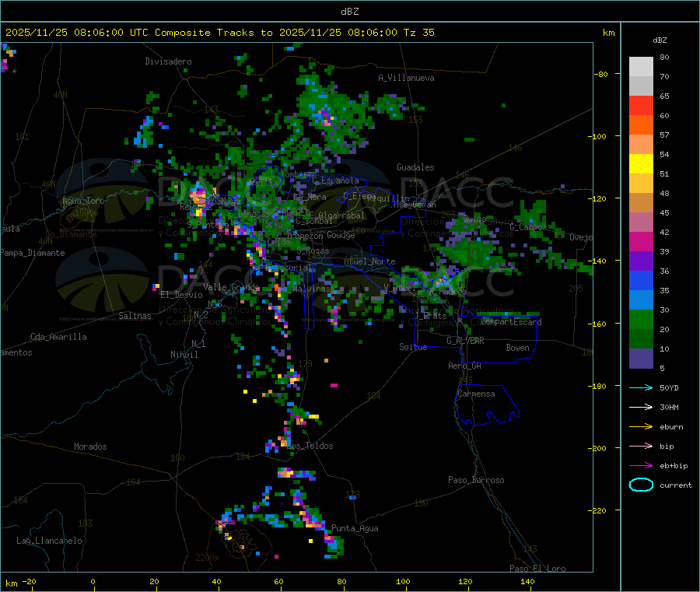Click the Cda_Amarilla map label

pos(58,337)
